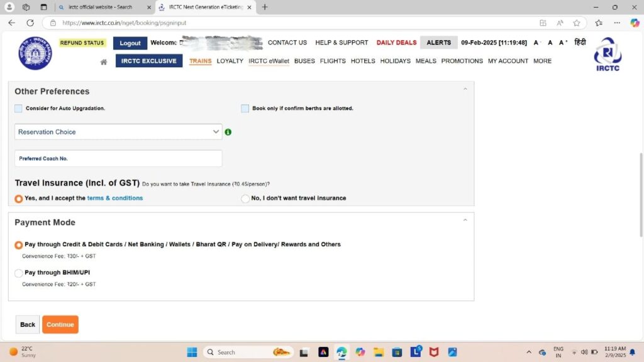Open tab actions menu icon
This screenshot has height=362, width=644.
pos(43,7)
